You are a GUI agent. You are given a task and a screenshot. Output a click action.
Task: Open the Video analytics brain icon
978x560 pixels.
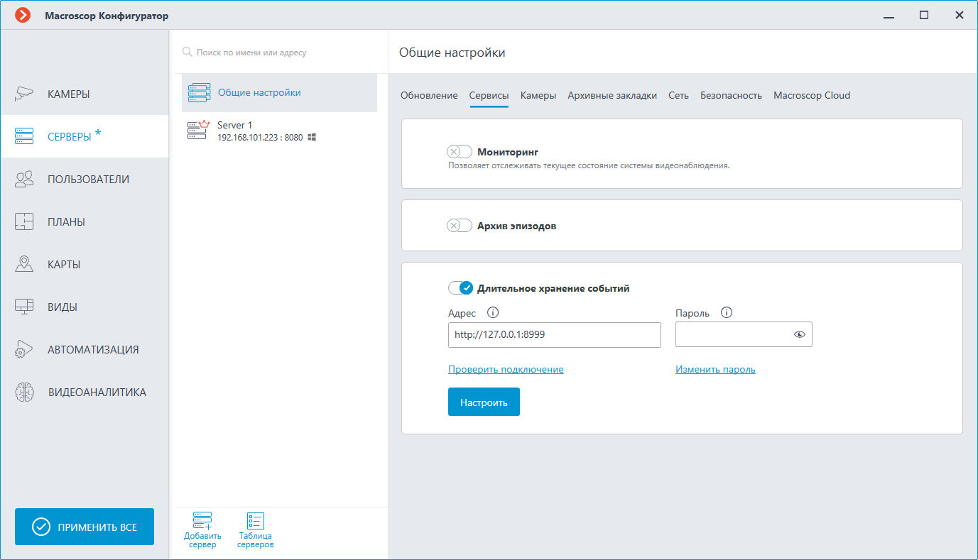point(24,392)
